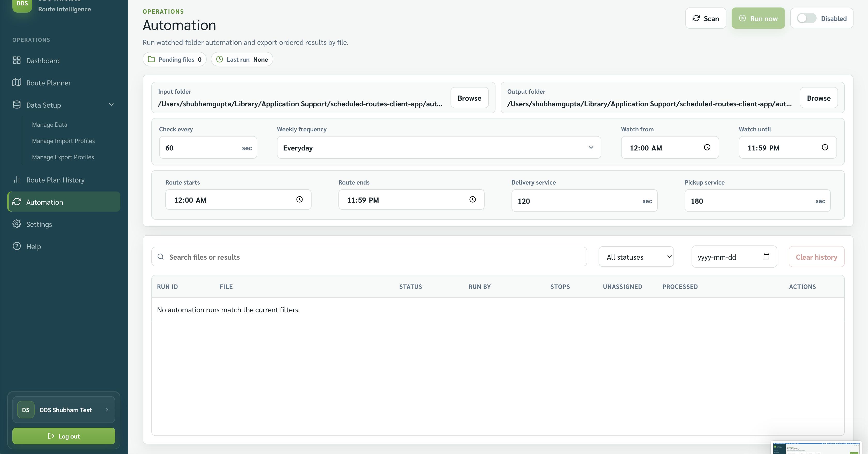Click the Input folder path text
This screenshot has height=454, width=868.
point(300,104)
